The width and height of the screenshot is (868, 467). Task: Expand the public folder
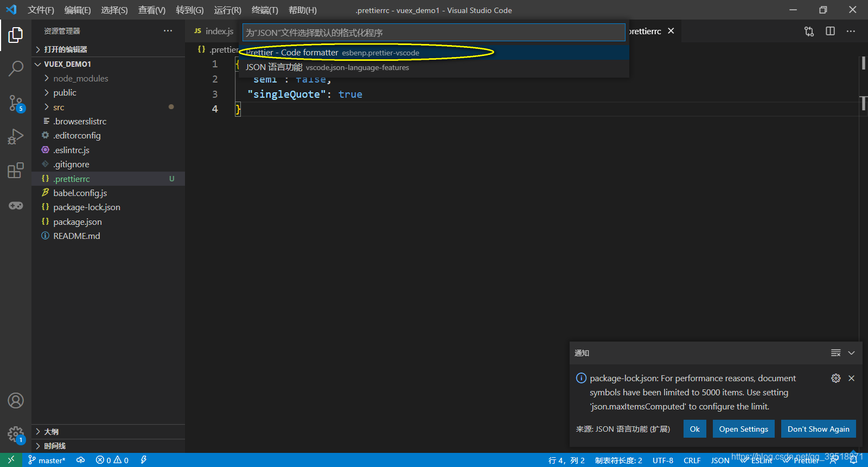point(108,93)
